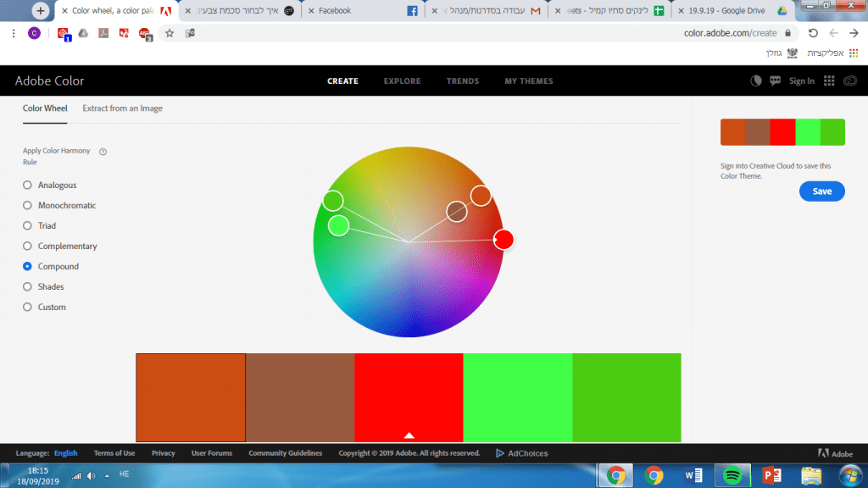
Task: Open MY THEMES nav item
Action: point(529,80)
